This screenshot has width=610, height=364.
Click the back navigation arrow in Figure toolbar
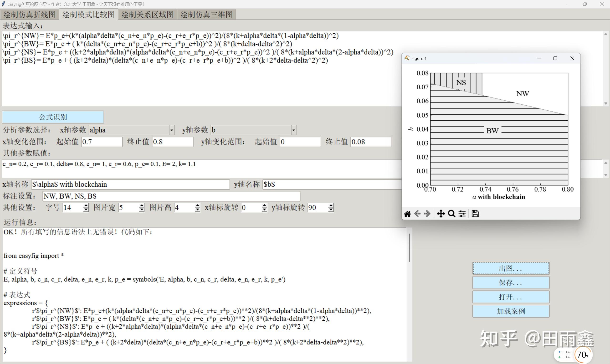coord(417,214)
